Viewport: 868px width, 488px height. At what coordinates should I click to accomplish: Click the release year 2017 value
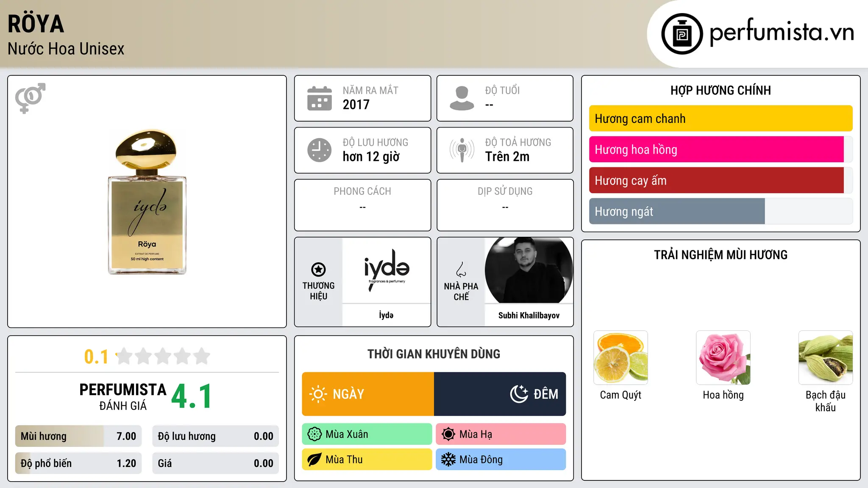[x=356, y=104]
